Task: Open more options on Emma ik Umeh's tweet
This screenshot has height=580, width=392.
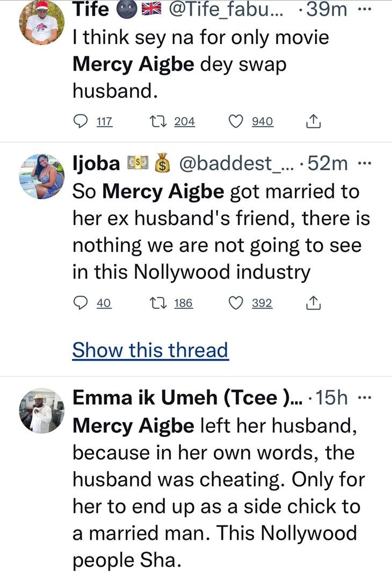Action: (x=364, y=398)
